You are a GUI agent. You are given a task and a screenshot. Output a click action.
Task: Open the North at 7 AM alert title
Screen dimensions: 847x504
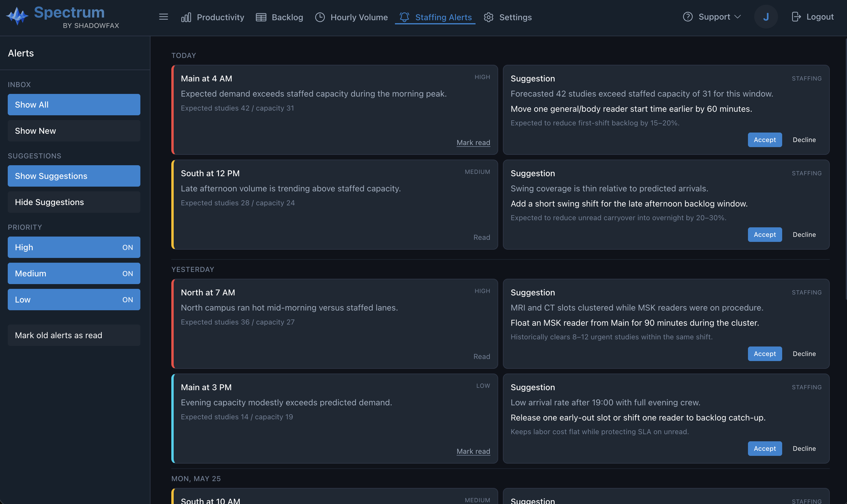[208, 292]
